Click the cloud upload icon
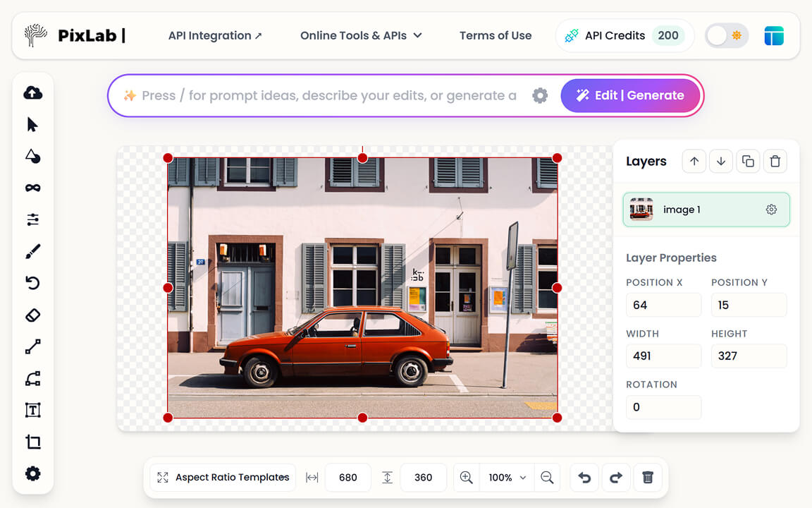The width and height of the screenshot is (812, 508). 32,92
